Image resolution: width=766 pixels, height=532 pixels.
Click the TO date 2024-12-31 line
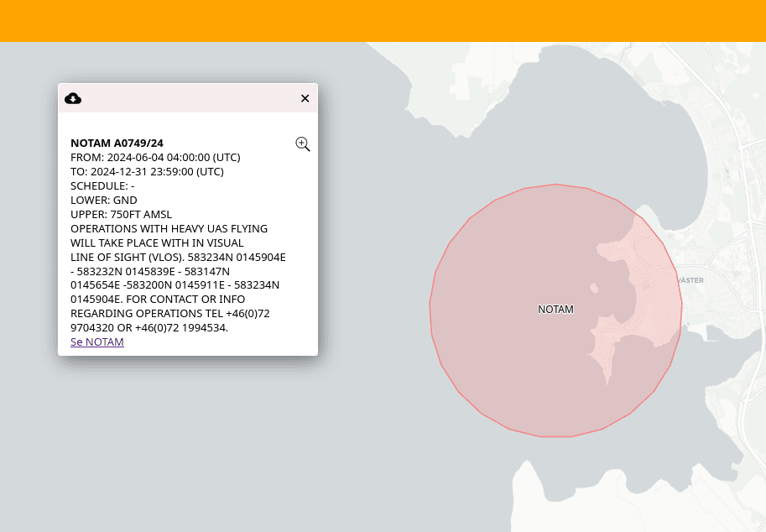point(147,171)
